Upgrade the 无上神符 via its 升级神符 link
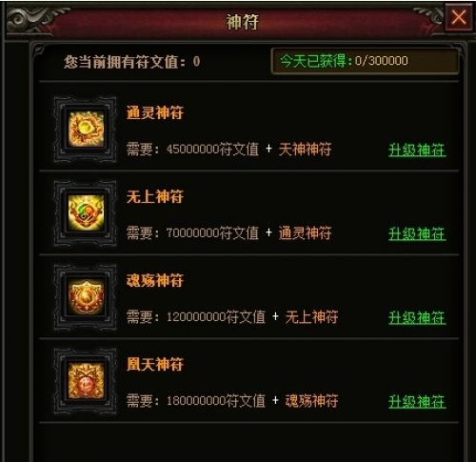The image size is (476, 462). 417,233
